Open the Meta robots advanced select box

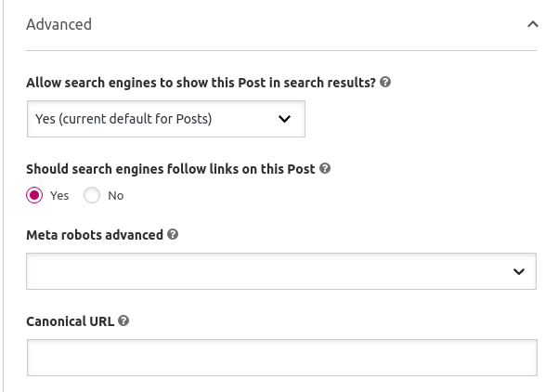click(281, 271)
